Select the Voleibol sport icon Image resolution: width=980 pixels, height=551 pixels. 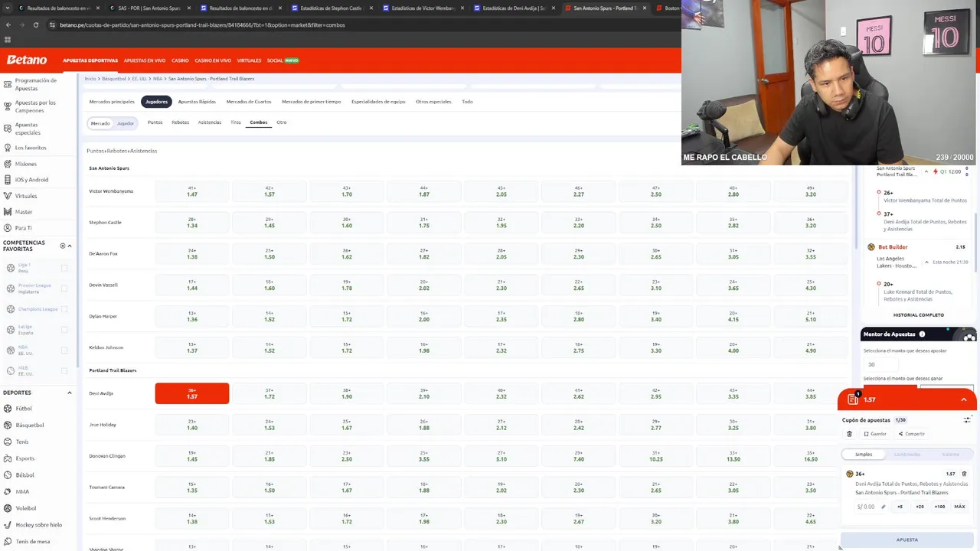click(8, 508)
